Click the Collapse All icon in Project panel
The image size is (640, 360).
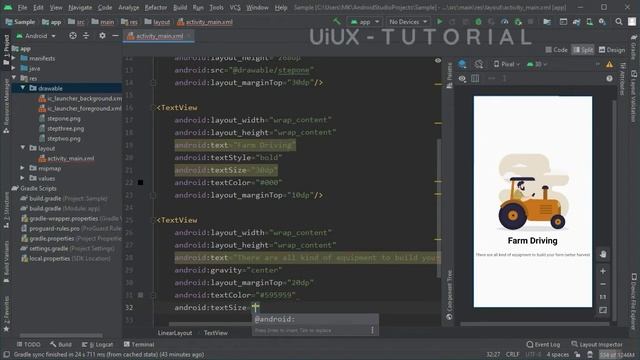tap(86, 36)
